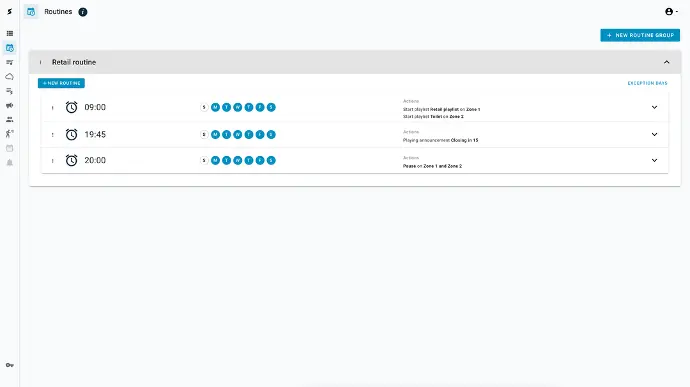Image resolution: width=690 pixels, height=387 pixels.
Task: Click the running person sidebar icon
Action: coord(10,134)
